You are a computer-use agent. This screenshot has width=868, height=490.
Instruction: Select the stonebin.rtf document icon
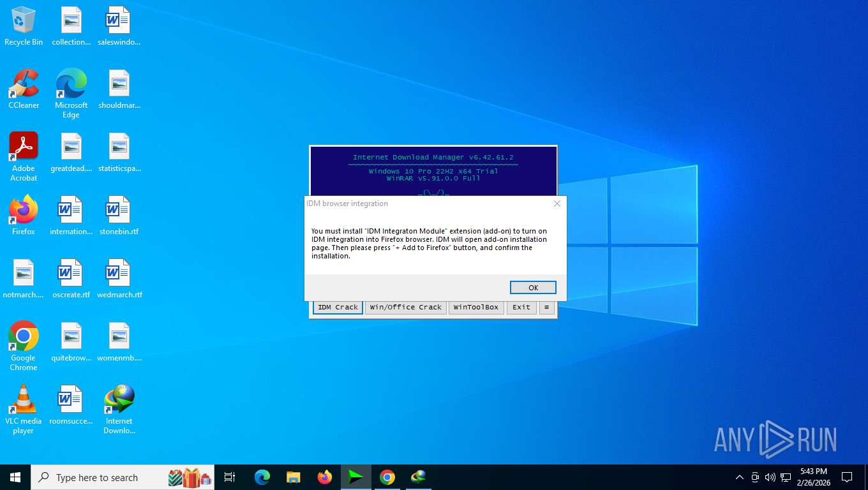[x=119, y=216]
